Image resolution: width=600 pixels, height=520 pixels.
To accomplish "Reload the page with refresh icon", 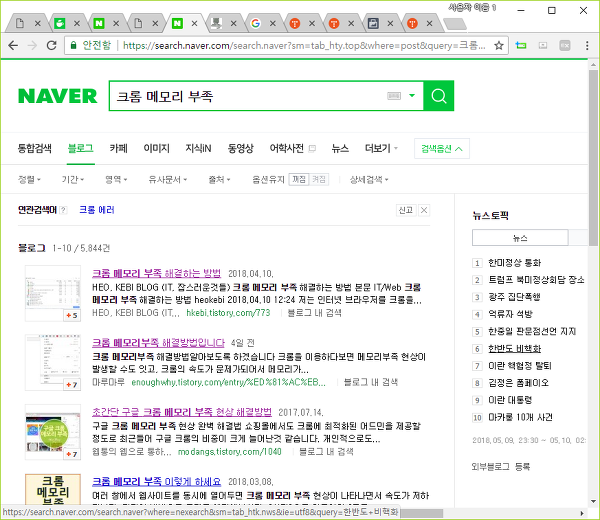I will (52, 46).
